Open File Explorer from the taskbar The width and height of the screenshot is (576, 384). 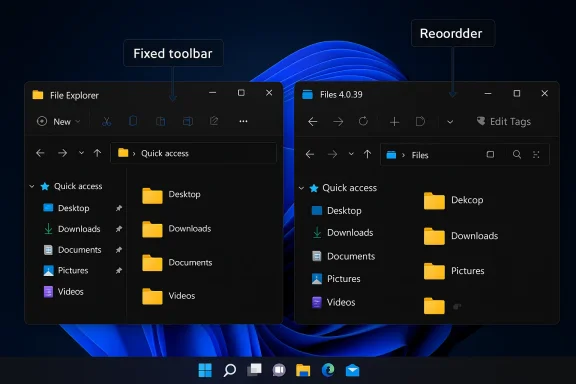click(303, 370)
